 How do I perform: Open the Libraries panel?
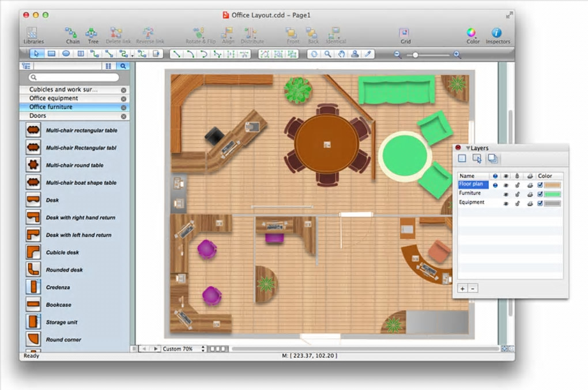(33, 36)
